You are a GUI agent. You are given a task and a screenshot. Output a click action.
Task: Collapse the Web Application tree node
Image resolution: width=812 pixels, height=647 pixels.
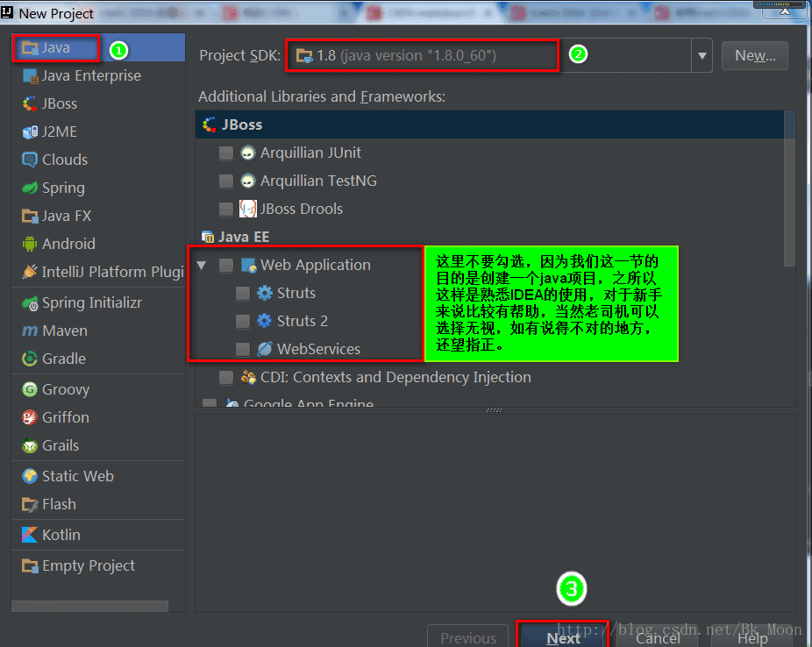(x=202, y=266)
